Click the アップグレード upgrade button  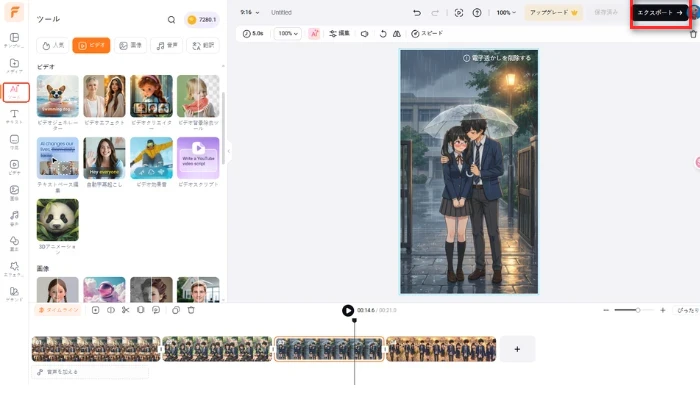pos(553,12)
